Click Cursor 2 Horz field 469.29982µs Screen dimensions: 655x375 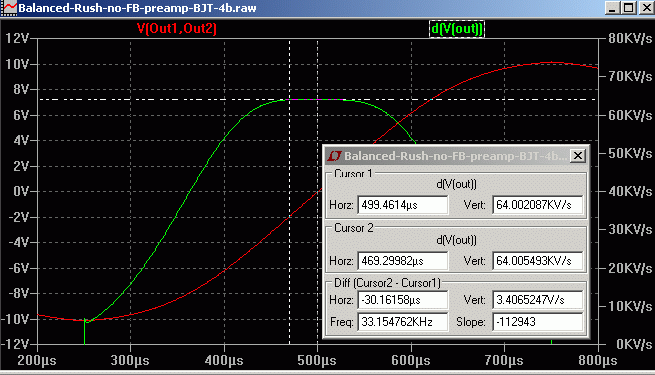(x=403, y=261)
